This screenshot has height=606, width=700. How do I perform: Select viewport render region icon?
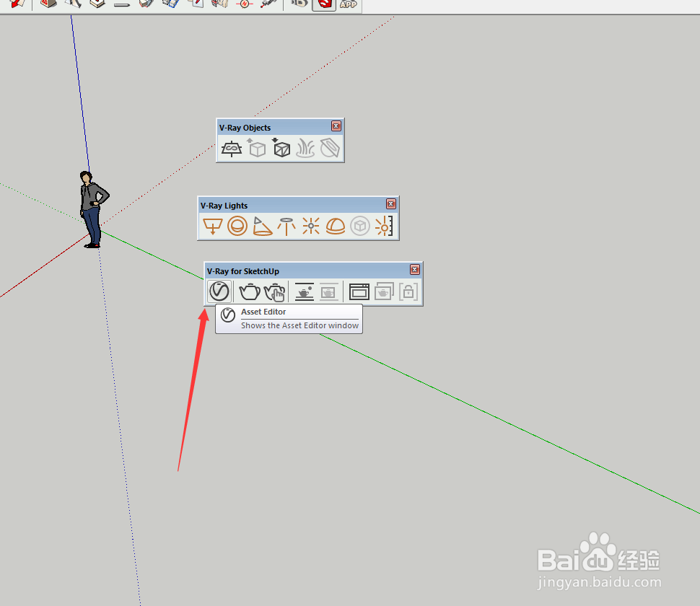328,292
